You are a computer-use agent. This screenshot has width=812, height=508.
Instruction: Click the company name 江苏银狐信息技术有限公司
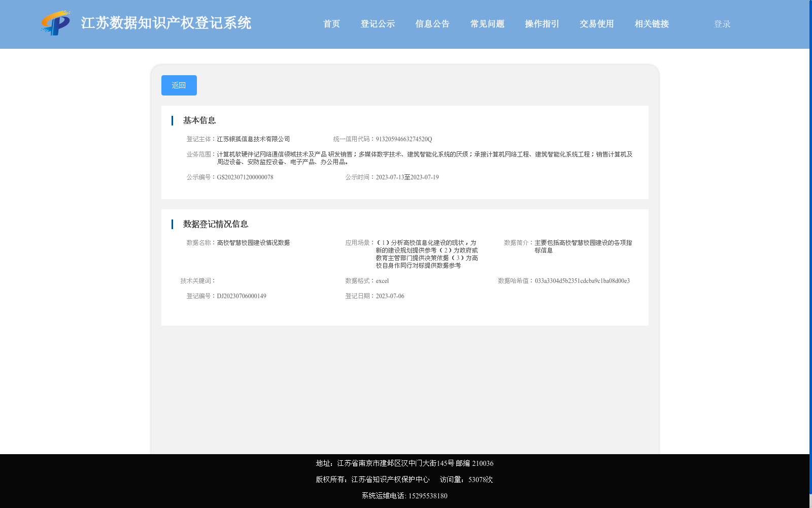point(253,139)
